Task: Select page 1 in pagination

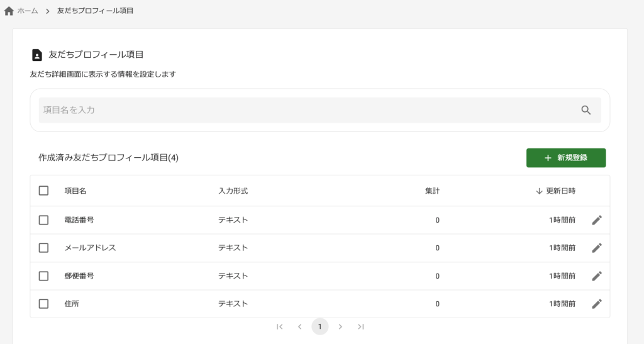Action: (x=320, y=326)
